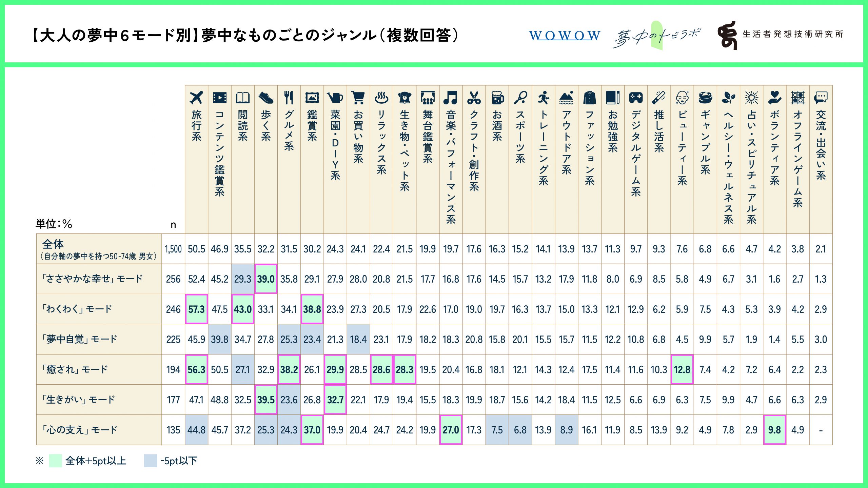The image size is (868, 488).
Task: Click the sneaker walking category icon
Action: click(x=266, y=98)
